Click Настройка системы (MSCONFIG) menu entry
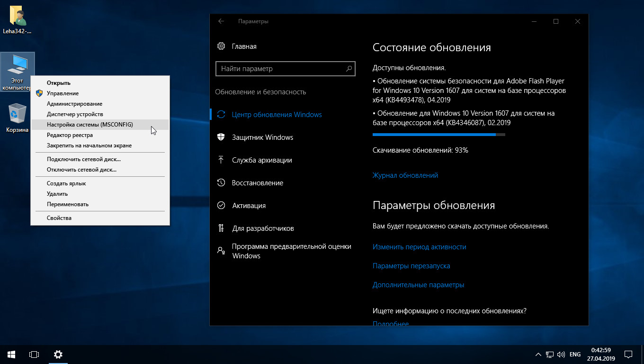 [100, 125]
